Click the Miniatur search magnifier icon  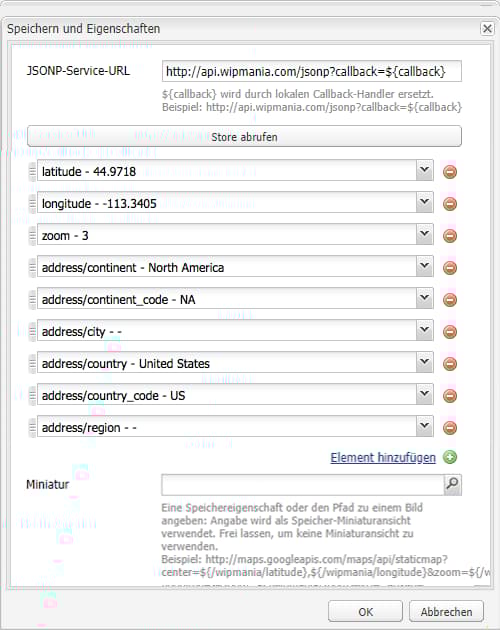click(453, 485)
